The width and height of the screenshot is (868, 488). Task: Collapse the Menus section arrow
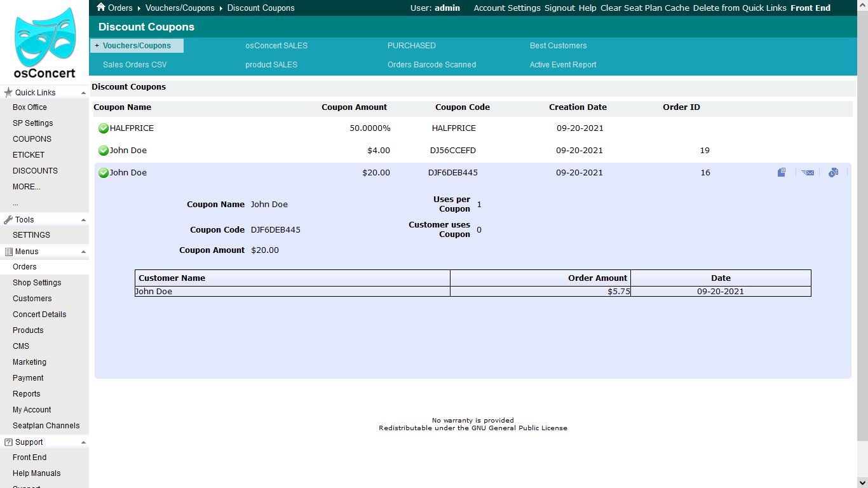83,252
